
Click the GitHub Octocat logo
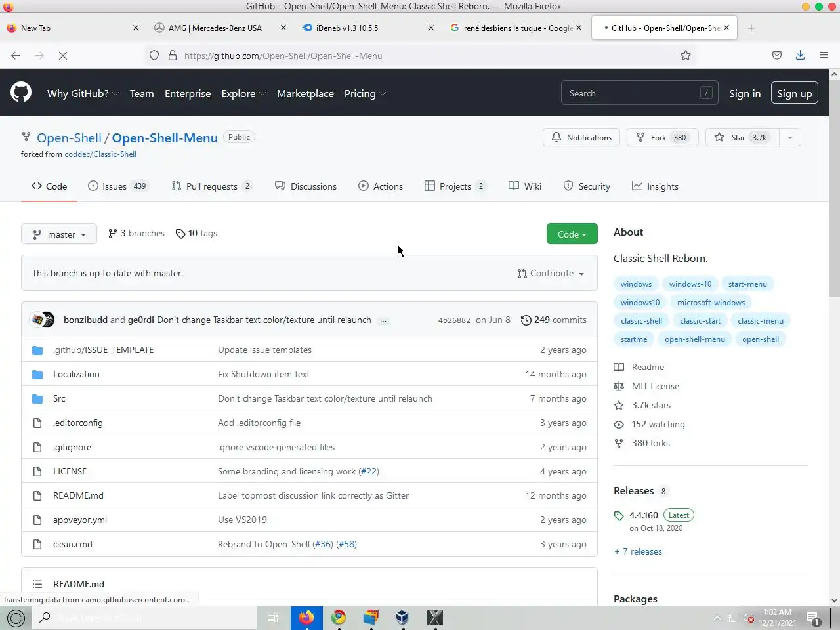click(x=21, y=93)
